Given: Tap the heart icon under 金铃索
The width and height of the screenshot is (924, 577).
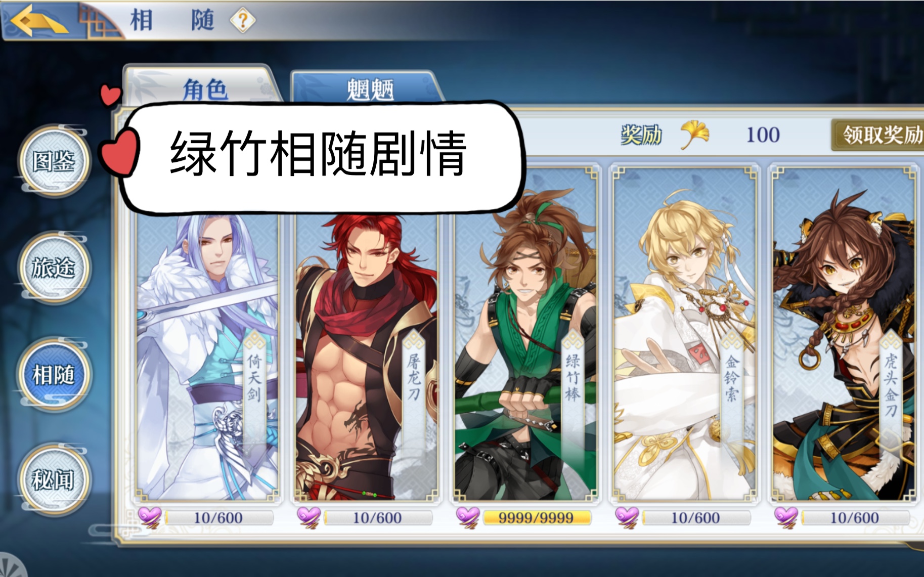Looking at the screenshot, I should click(x=627, y=517).
